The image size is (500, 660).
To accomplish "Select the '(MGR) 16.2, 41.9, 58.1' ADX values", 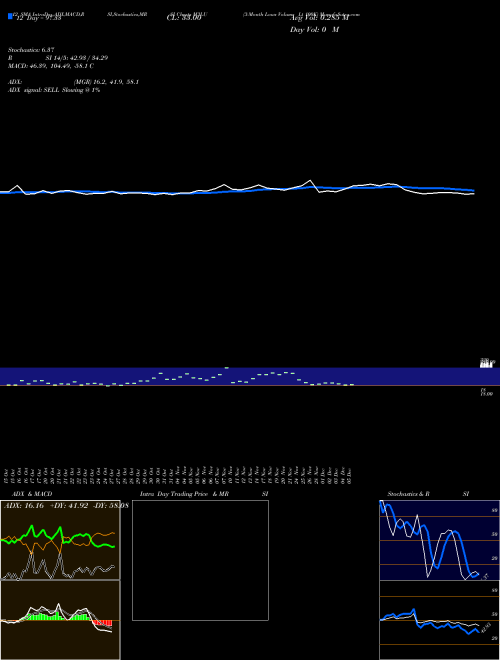I will click(x=106, y=82).
